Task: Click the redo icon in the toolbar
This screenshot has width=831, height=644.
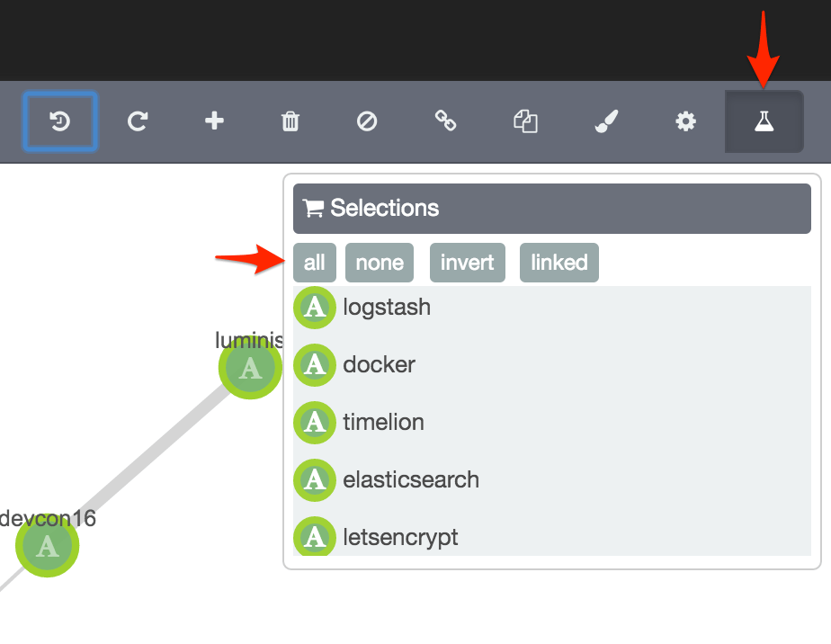Action: pos(137,121)
